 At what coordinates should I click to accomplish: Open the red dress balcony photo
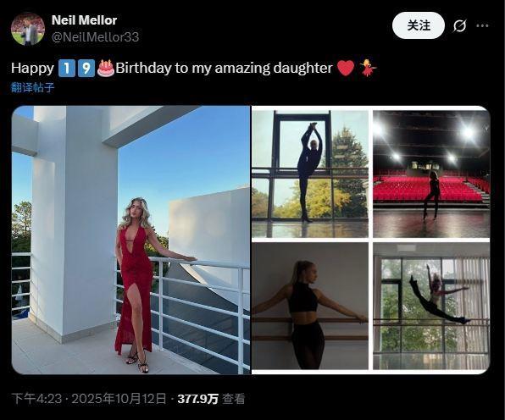pyautogui.click(x=130, y=240)
